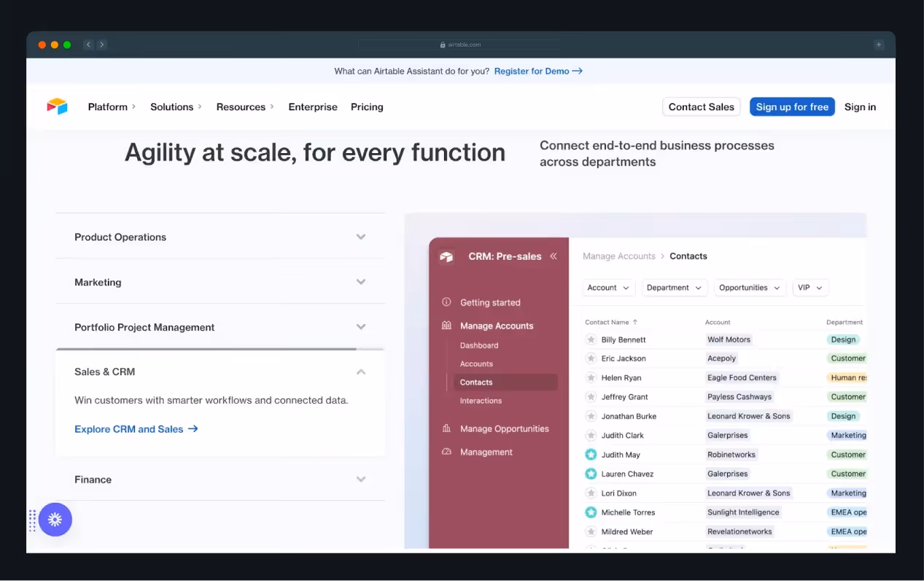Go to Pricing page
Screen dimensions: 924x581
[367, 107]
